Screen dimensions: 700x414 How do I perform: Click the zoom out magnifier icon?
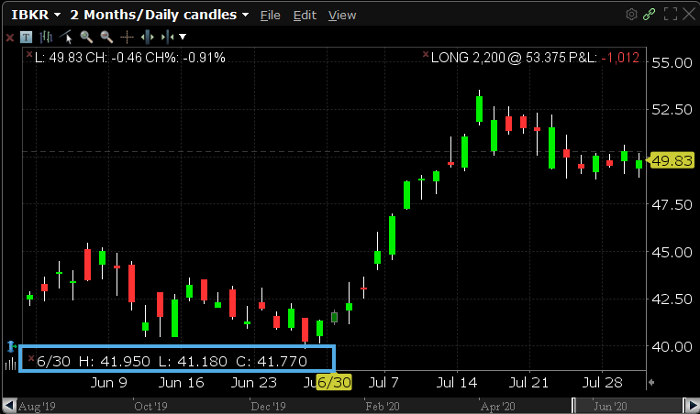click(107, 37)
